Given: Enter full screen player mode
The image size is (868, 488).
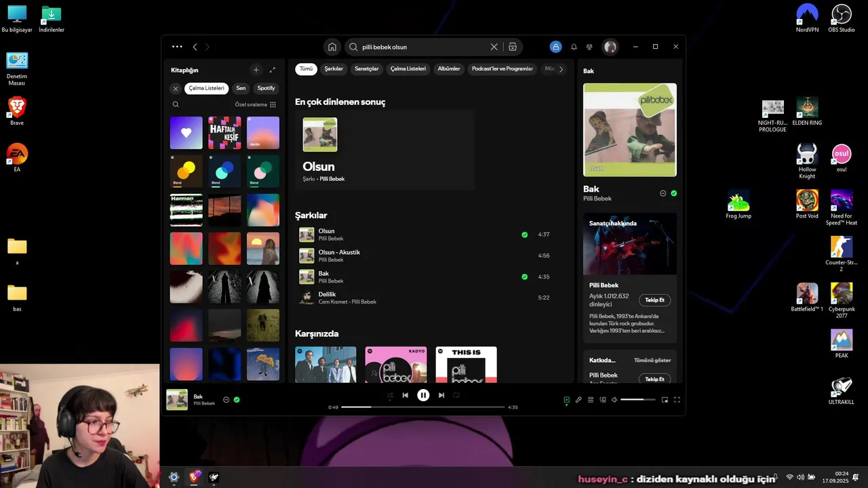Looking at the screenshot, I should pos(677,400).
